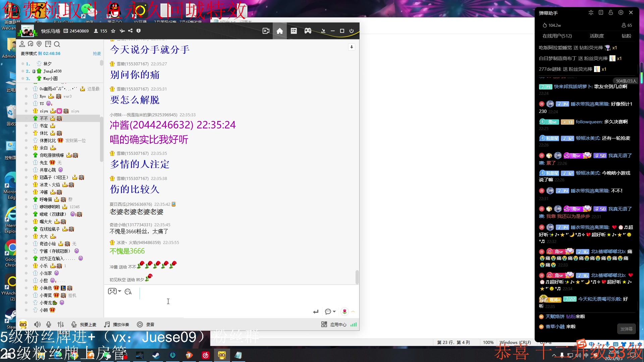Mute the speaker volume icon at bottom left
Screen dimensions: 644x362
click(x=38, y=324)
